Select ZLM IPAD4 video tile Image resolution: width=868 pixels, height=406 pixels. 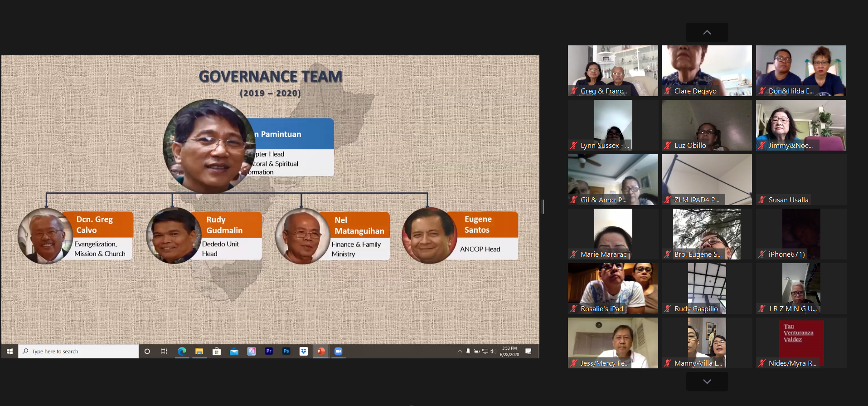(707, 180)
